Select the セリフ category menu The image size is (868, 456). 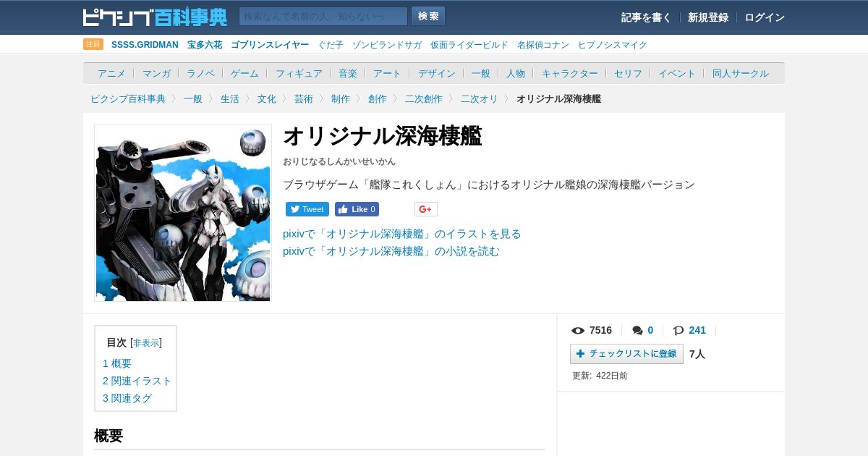point(628,73)
